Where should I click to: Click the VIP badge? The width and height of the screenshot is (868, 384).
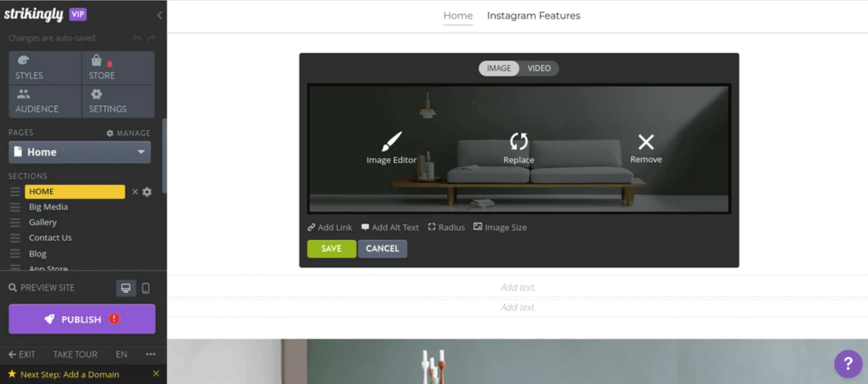[x=78, y=15]
